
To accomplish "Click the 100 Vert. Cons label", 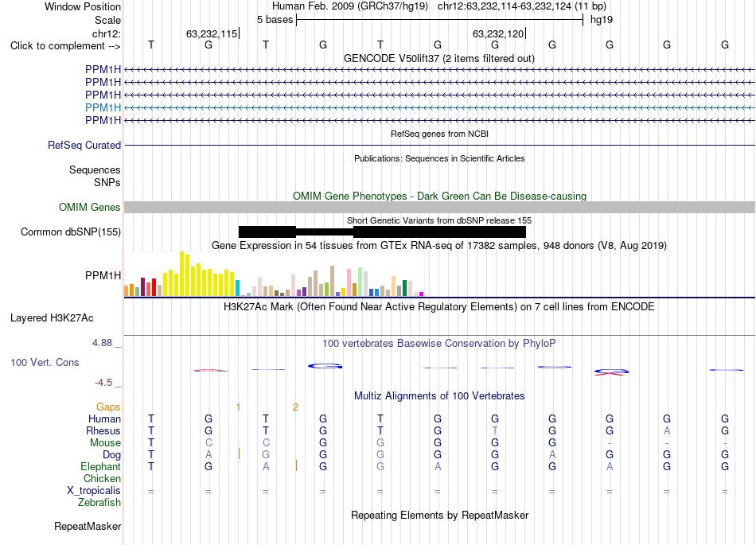I will [x=45, y=362].
